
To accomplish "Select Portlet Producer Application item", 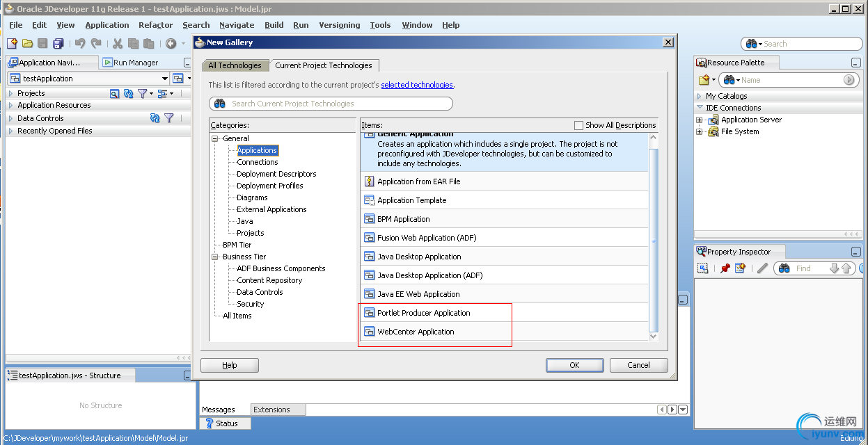I will (504, 313).
